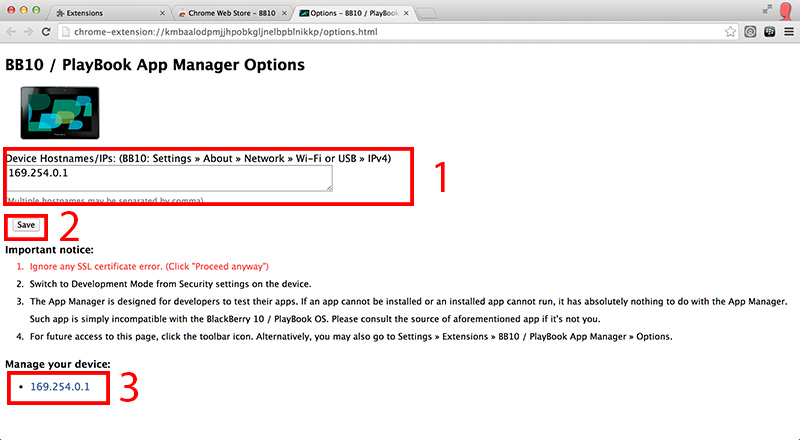This screenshot has height=440, width=800.
Task: Open the BlackBerry extension toolbar icon
Action: click(769, 32)
